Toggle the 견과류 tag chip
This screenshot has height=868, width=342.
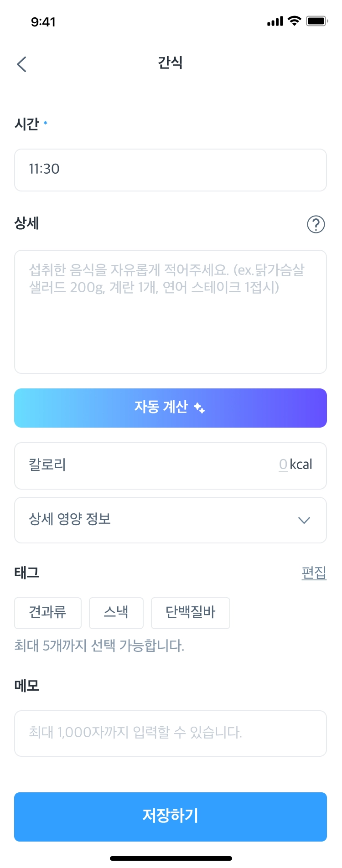pos(48,613)
